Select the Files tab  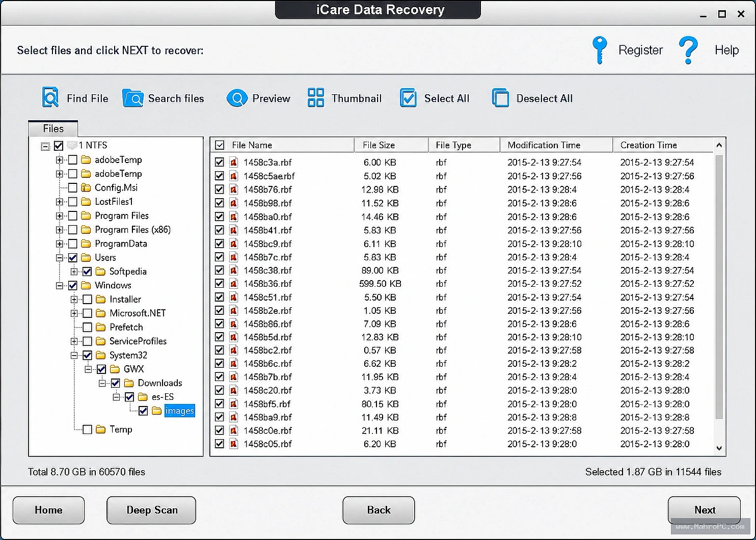pyautogui.click(x=53, y=128)
